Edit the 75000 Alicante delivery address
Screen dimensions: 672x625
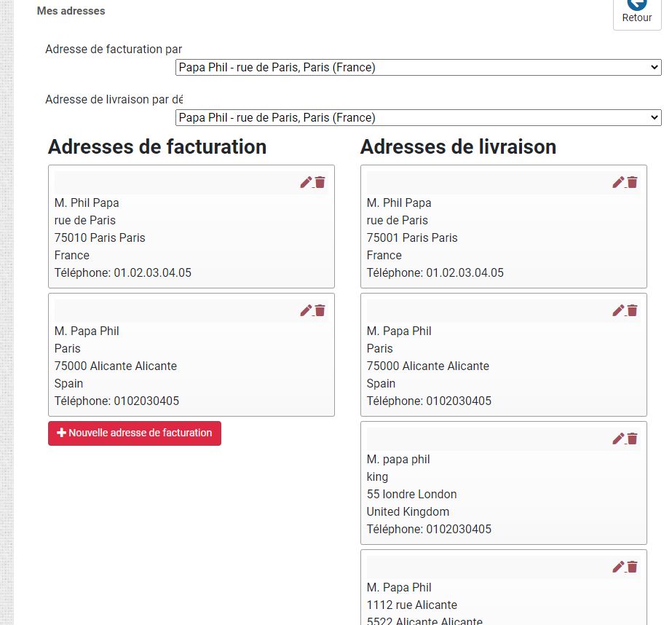click(x=618, y=310)
